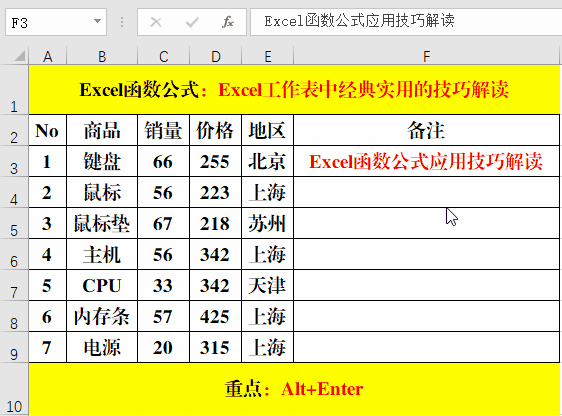The height and width of the screenshot is (416, 562).
Task: Select the cell with sales 66
Action: pyautogui.click(x=163, y=161)
